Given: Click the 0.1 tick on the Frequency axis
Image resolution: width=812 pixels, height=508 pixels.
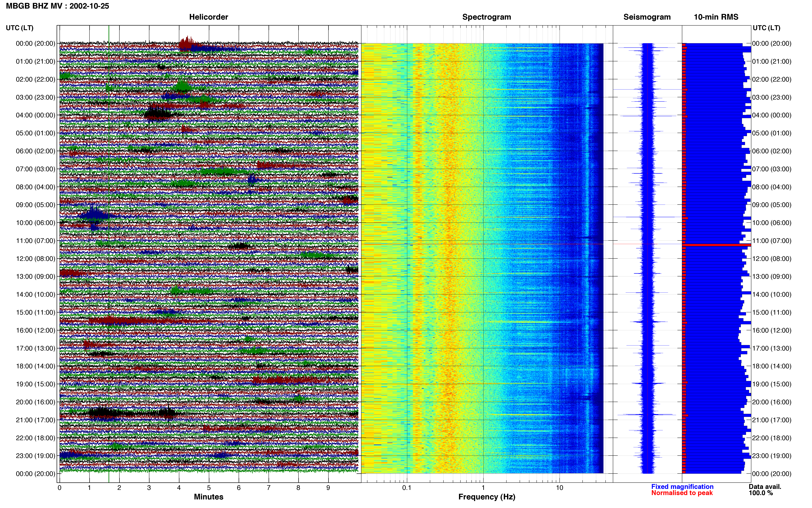Looking at the screenshot, I should (x=407, y=487).
